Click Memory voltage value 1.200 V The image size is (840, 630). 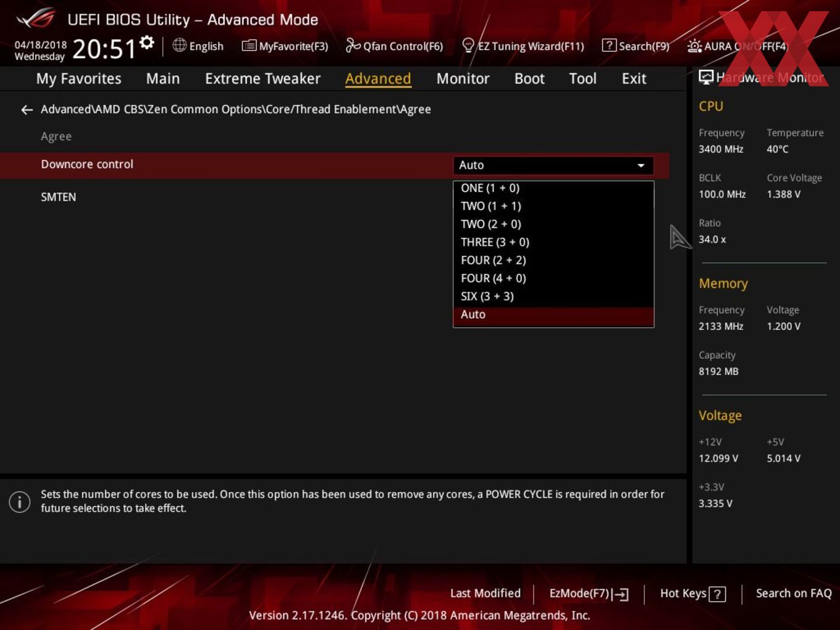coord(784,327)
